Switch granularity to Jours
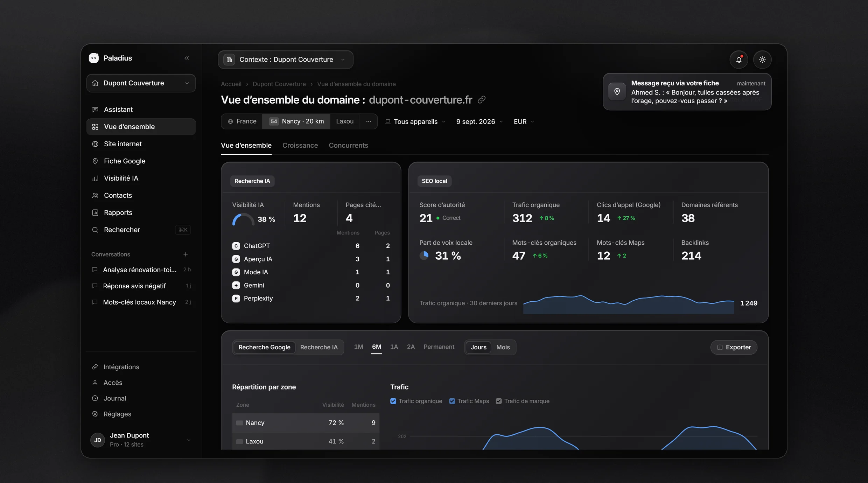The image size is (868, 483). (478, 347)
